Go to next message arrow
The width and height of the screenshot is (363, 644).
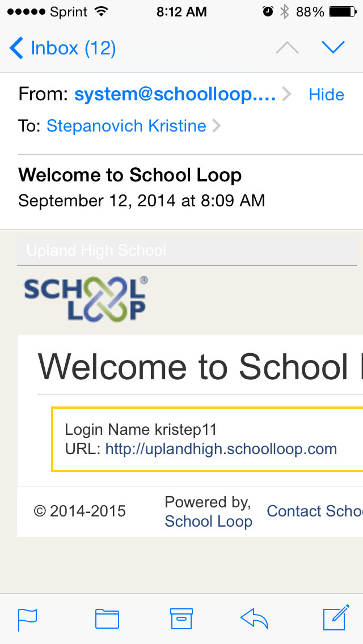click(x=333, y=48)
